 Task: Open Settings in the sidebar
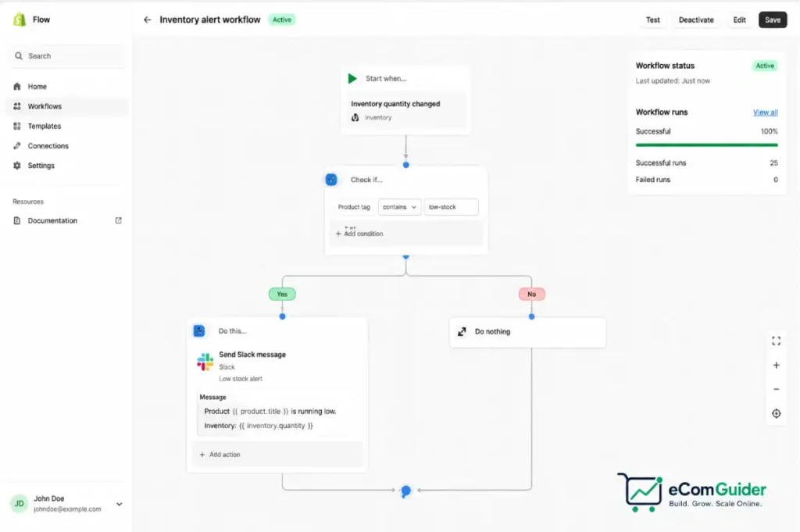coord(67,166)
